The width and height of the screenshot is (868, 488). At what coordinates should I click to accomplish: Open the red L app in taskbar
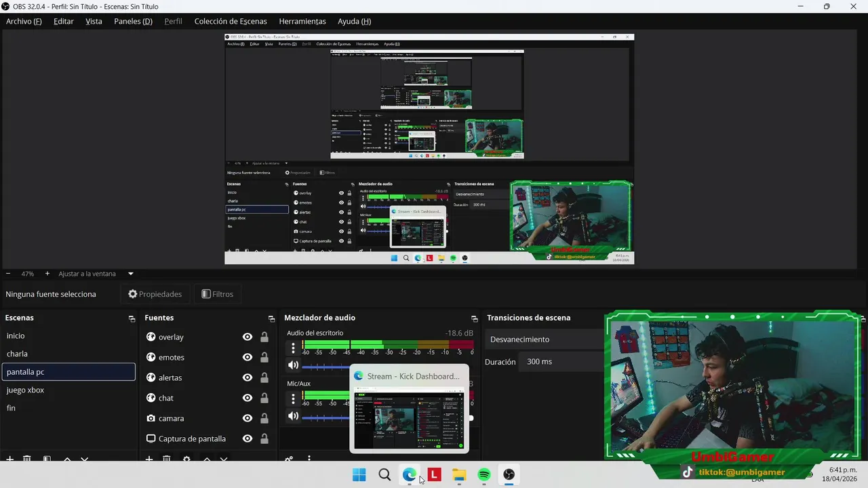(435, 474)
